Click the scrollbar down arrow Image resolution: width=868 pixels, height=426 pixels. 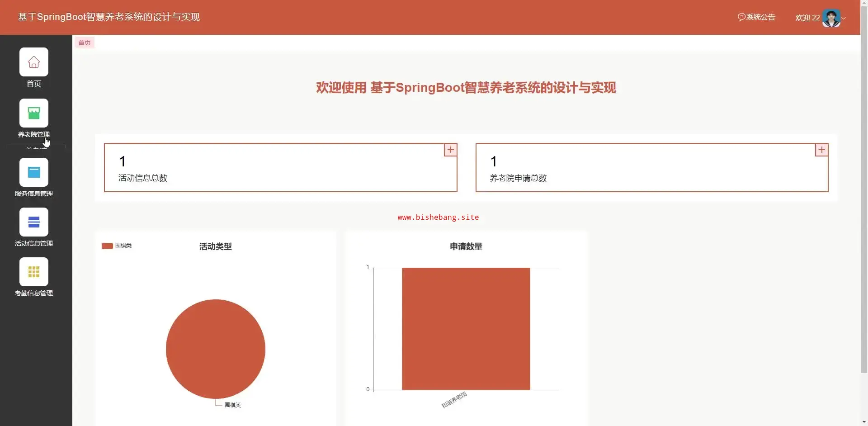(864, 422)
